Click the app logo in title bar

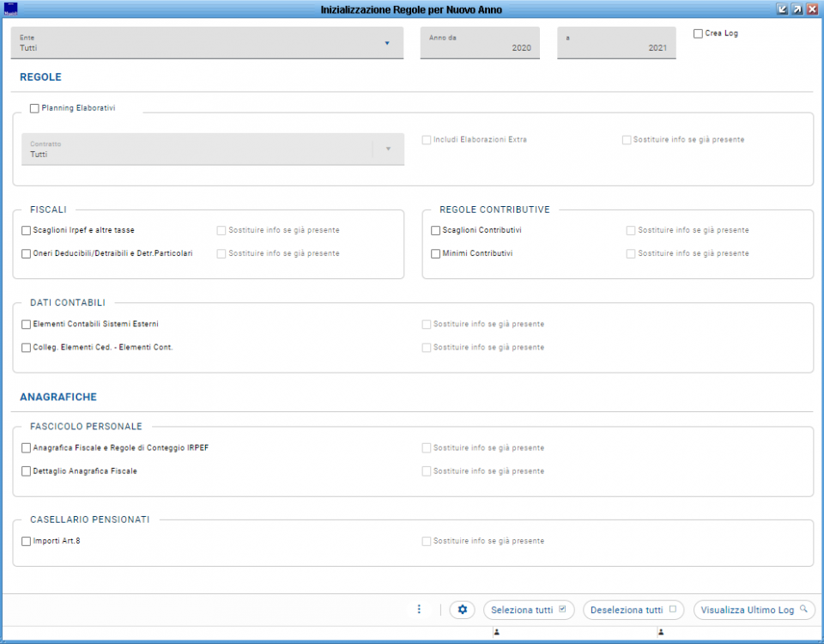pyautogui.click(x=10, y=9)
